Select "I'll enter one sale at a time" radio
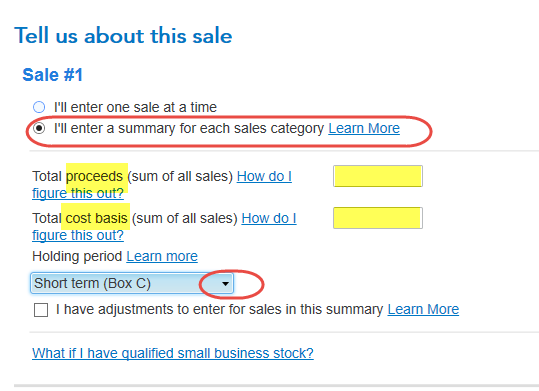 pyautogui.click(x=39, y=107)
